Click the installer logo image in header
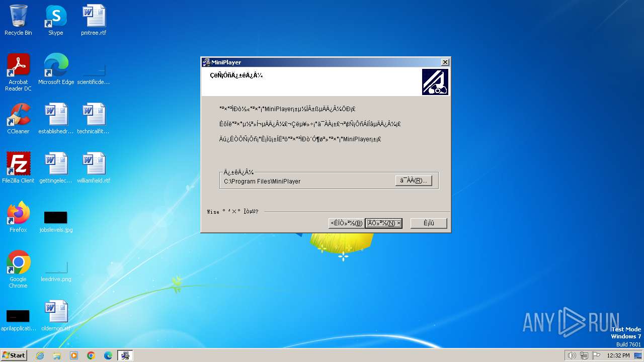This screenshot has height=362, width=644. (435, 82)
